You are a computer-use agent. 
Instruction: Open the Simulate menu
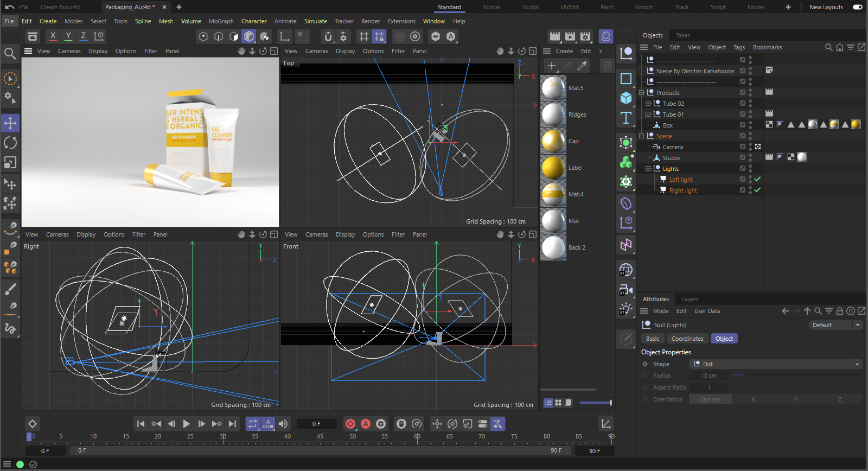point(315,21)
